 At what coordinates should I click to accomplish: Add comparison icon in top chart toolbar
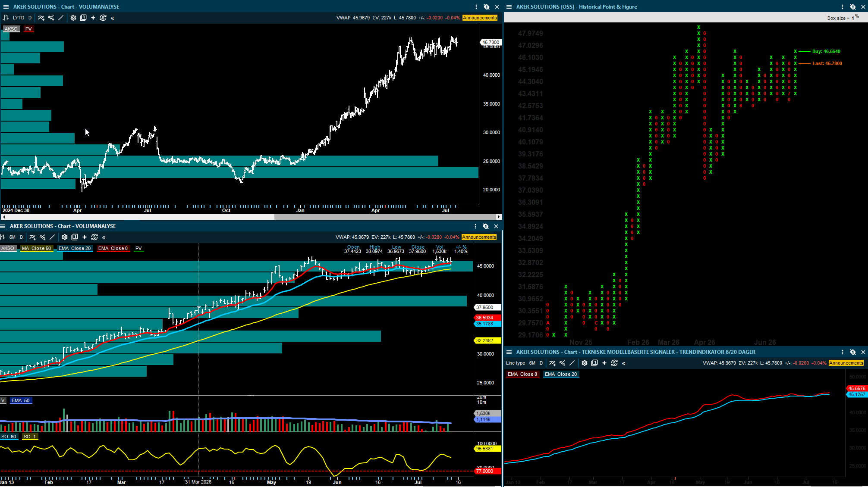click(51, 18)
